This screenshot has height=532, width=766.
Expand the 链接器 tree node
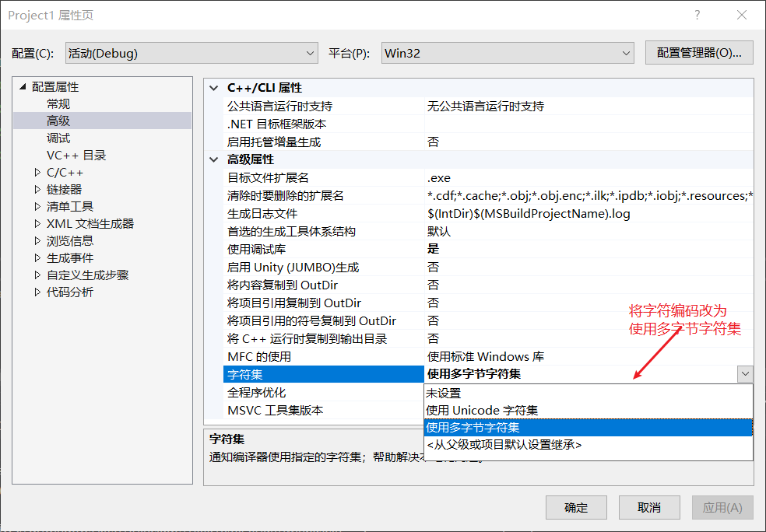[x=36, y=189]
